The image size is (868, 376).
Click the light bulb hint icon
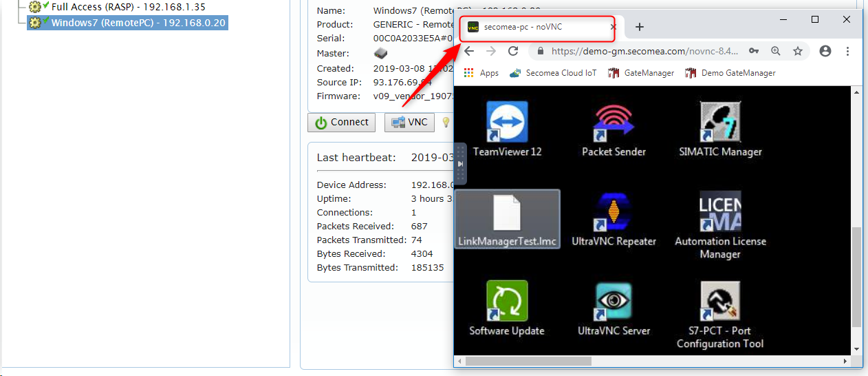[x=446, y=123]
